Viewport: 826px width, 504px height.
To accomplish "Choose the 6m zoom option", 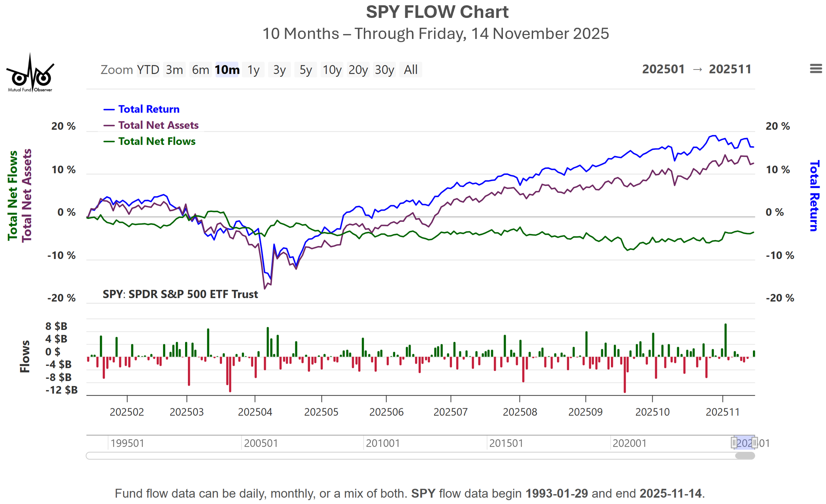I will (x=201, y=70).
